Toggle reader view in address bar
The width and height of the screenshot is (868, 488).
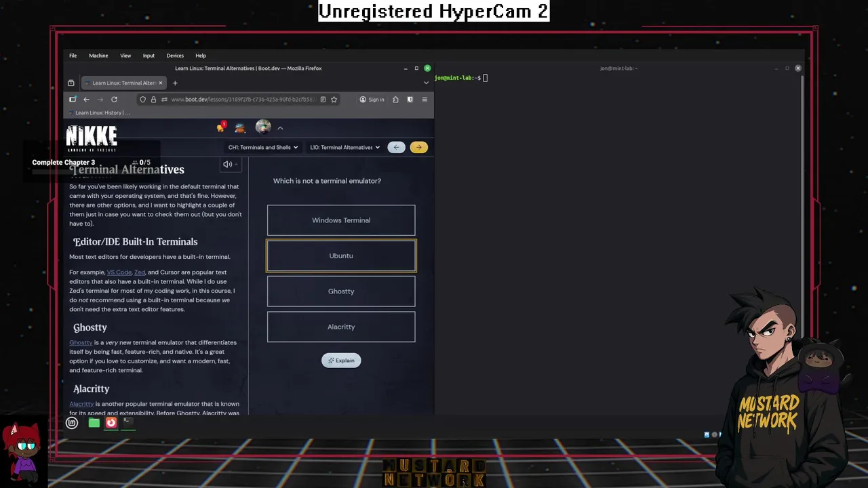323,100
